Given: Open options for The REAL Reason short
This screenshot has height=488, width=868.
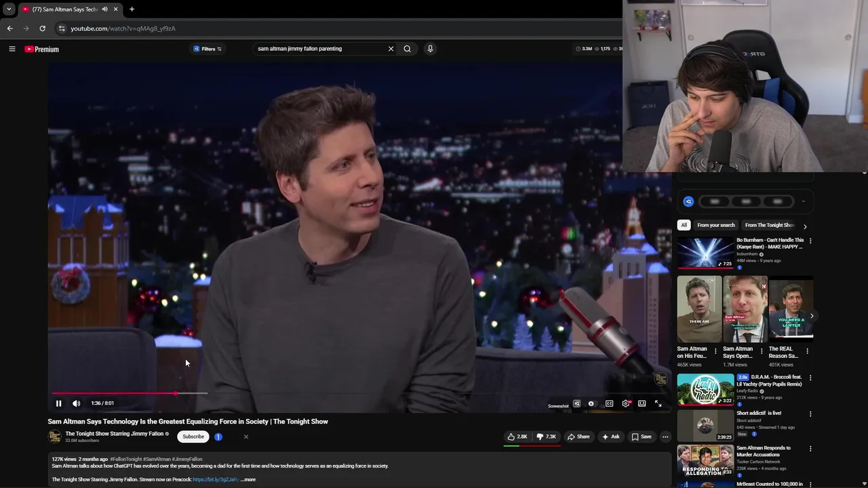Looking at the screenshot, I should click(x=807, y=351).
